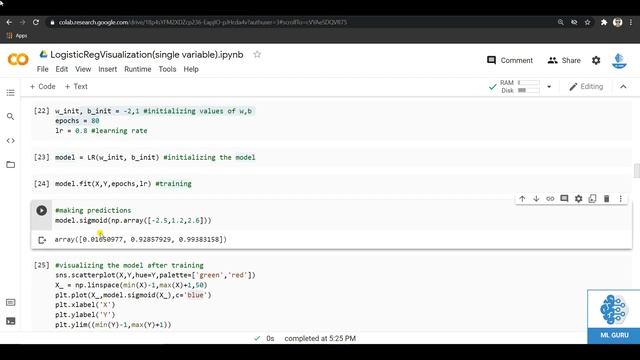Screen dimensions: 640x360
Task: Open the Help menu
Action: point(191,69)
